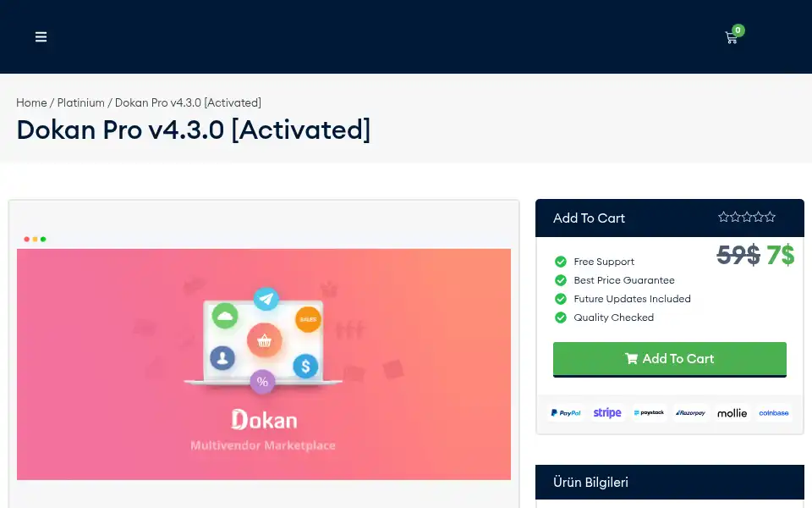The height and width of the screenshot is (508, 812).
Task: Click the green 7$ sale price
Action: (x=781, y=255)
